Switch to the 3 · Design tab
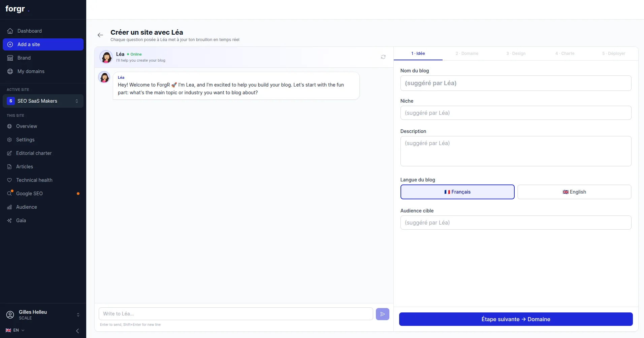Image resolution: width=644 pixels, height=338 pixels. click(516, 54)
